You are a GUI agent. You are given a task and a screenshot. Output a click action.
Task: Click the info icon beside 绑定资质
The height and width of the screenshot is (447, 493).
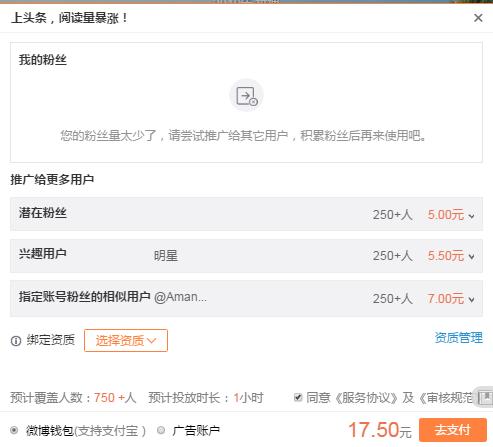coord(16,341)
